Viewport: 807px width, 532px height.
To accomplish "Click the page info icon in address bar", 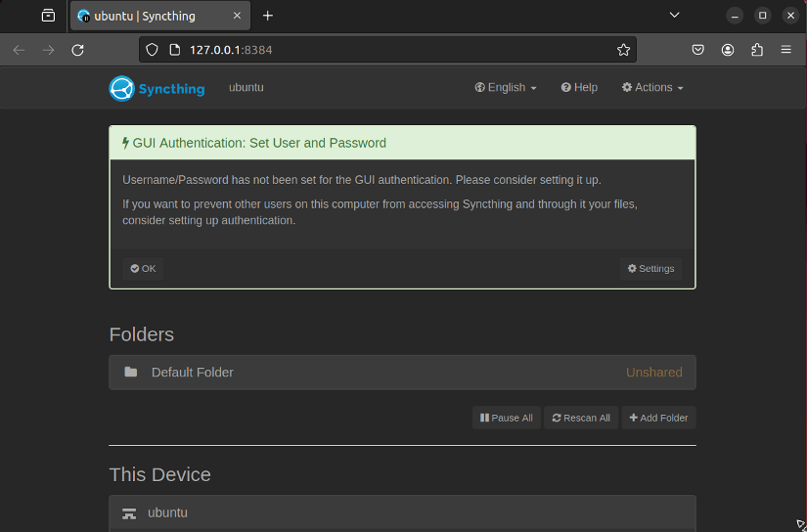I will point(175,50).
